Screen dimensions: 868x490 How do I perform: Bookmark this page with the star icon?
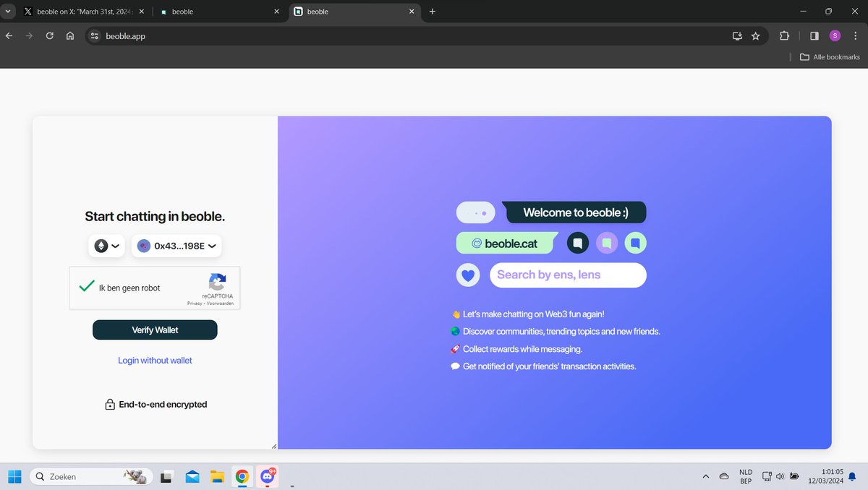coord(756,35)
